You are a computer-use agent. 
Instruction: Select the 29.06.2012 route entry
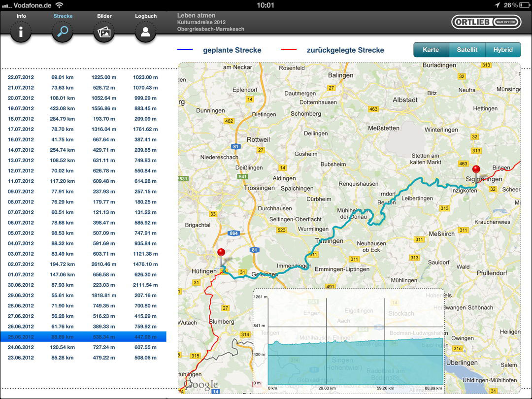83,295
